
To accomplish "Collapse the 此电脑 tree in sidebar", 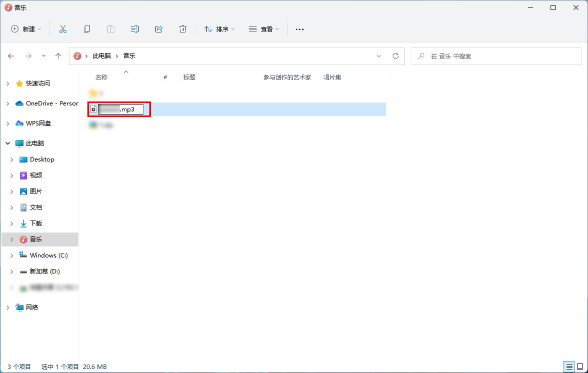I will point(7,143).
